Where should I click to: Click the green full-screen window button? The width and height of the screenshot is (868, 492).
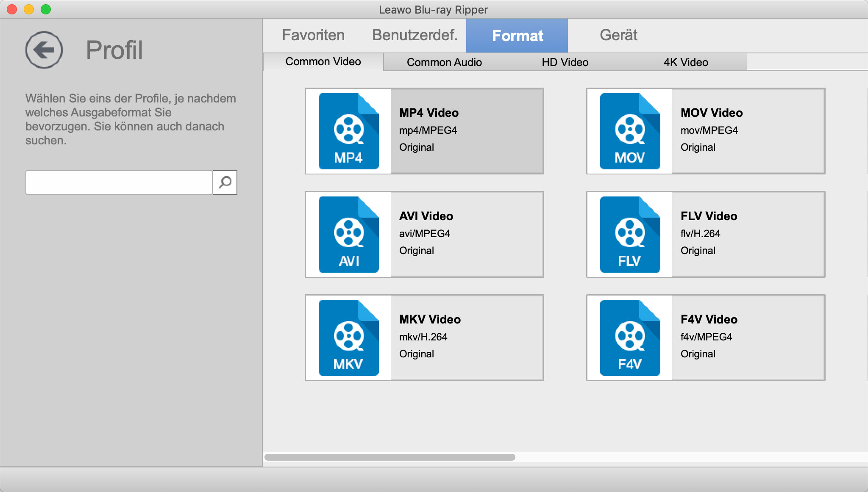tap(46, 9)
